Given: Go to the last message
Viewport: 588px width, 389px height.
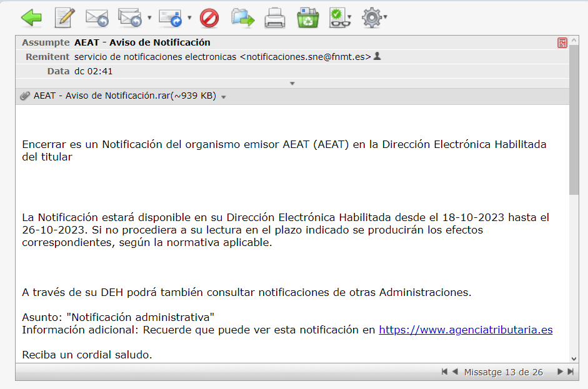Looking at the screenshot, I should [x=571, y=372].
